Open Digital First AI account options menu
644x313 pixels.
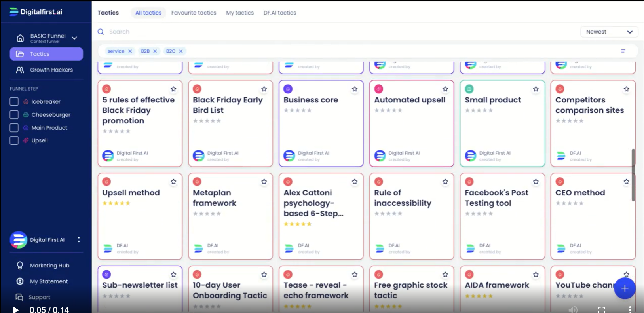pos(79,240)
